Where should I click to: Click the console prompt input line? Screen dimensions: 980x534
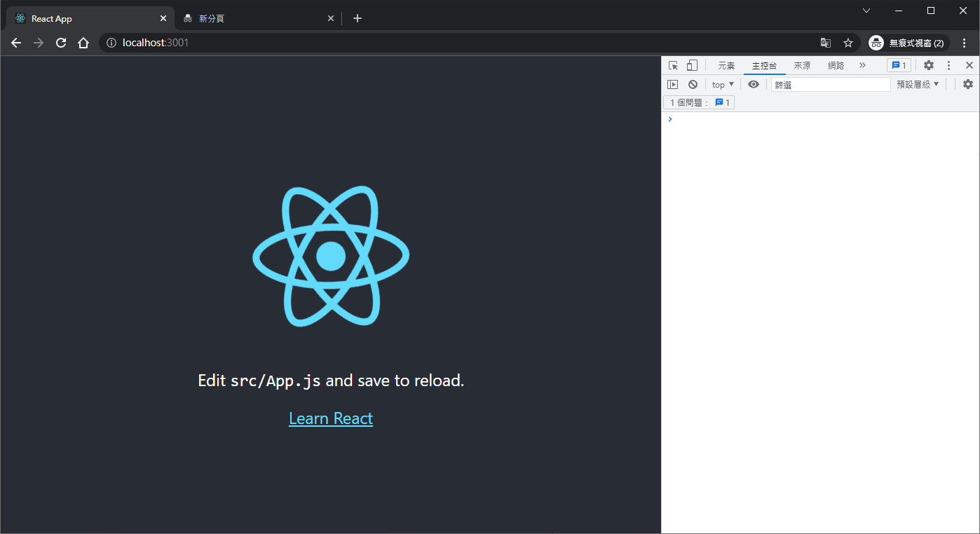[820, 119]
